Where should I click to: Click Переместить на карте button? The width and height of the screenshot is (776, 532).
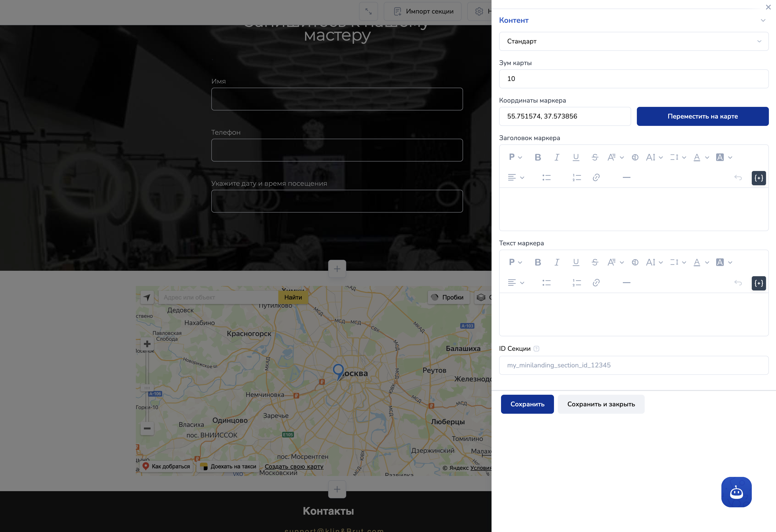(703, 117)
